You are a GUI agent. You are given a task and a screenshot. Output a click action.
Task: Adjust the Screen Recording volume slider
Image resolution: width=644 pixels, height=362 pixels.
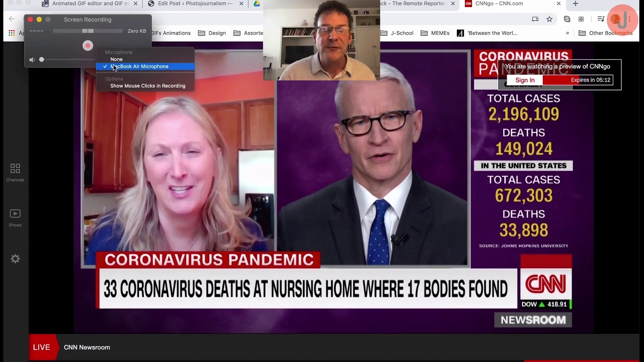click(42, 60)
